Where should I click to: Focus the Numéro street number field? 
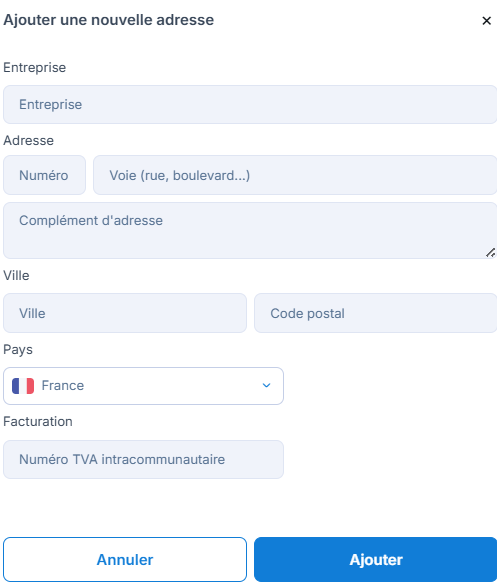click(44, 175)
